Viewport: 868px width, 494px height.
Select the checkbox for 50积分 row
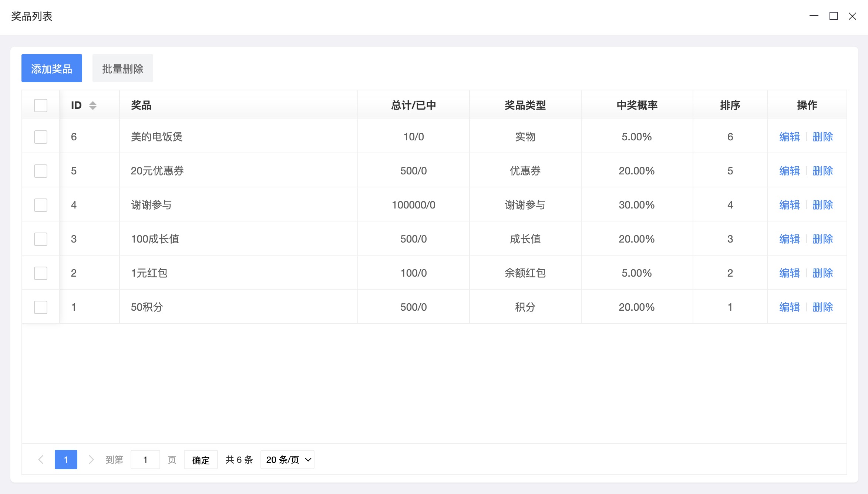pos(41,307)
